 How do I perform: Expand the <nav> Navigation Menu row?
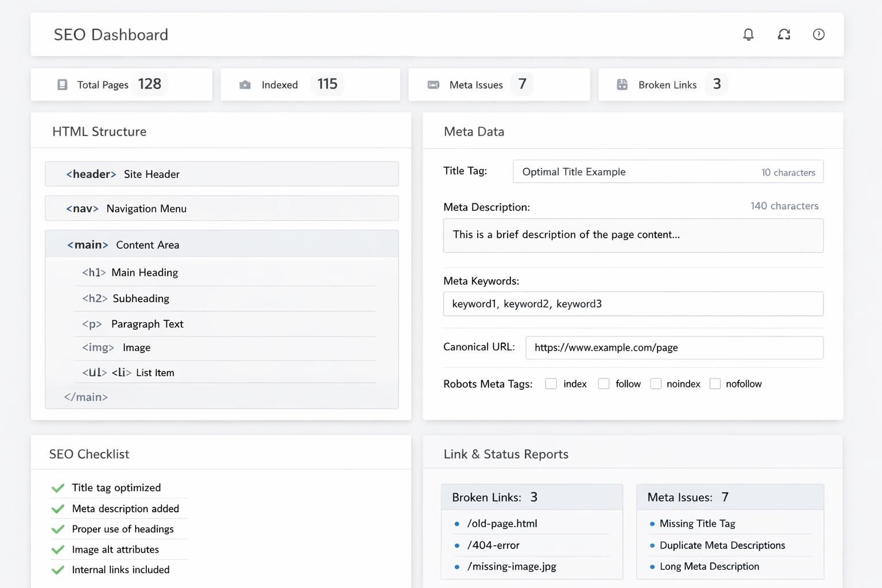(x=222, y=208)
